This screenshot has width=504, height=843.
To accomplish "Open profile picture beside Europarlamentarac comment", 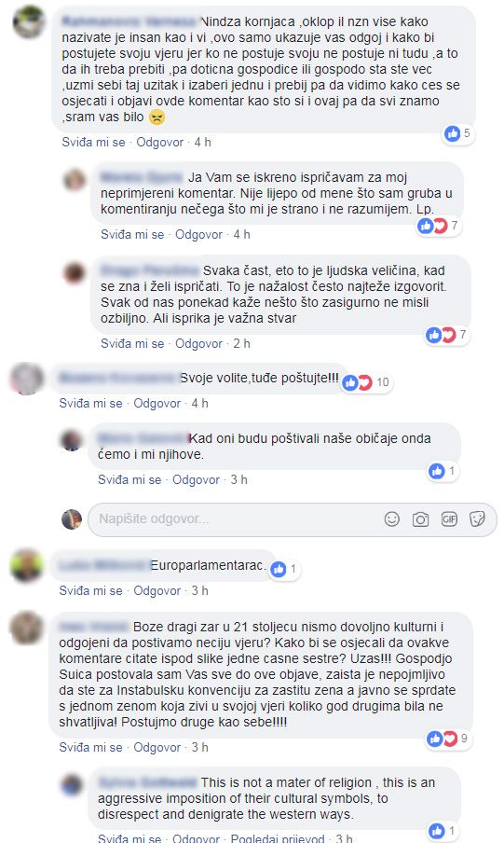I will pos(27,565).
